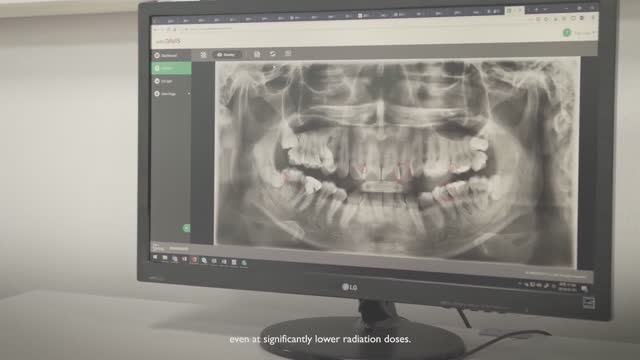Open the green taskbar icon at right end
Viewport: 640px width, 360px height.
click(x=244, y=262)
